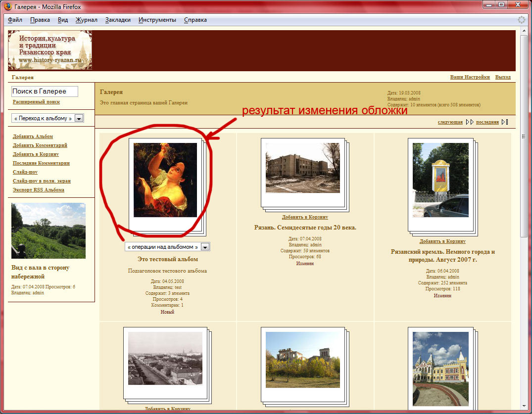532x414 pixels.
Task: Click Добавить Комментарий link
Action: point(40,145)
